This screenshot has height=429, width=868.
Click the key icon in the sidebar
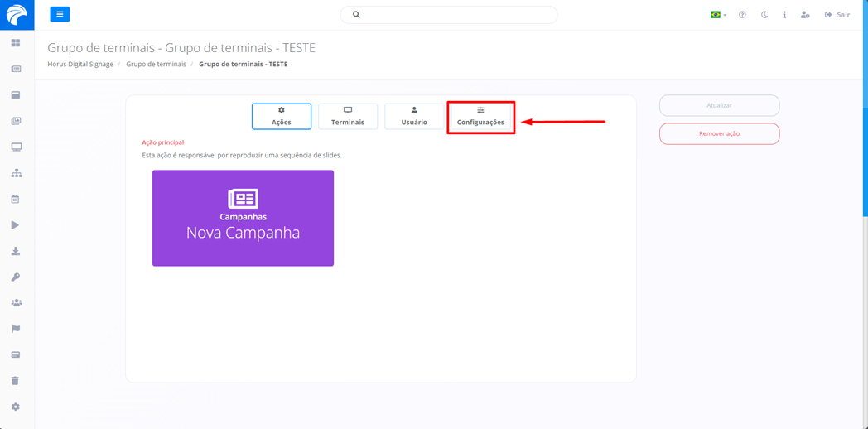click(16, 277)
